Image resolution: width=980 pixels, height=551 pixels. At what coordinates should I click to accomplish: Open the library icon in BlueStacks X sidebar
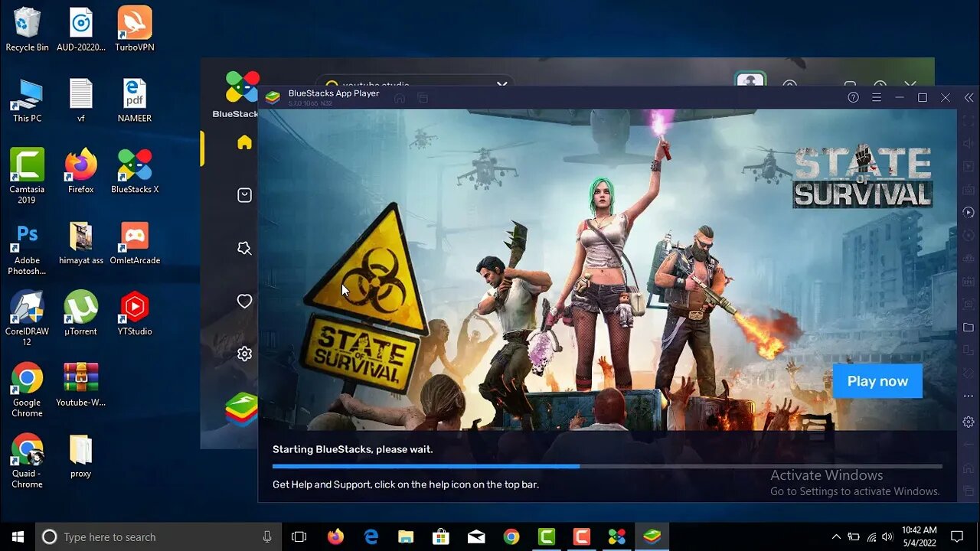[244, 195]
